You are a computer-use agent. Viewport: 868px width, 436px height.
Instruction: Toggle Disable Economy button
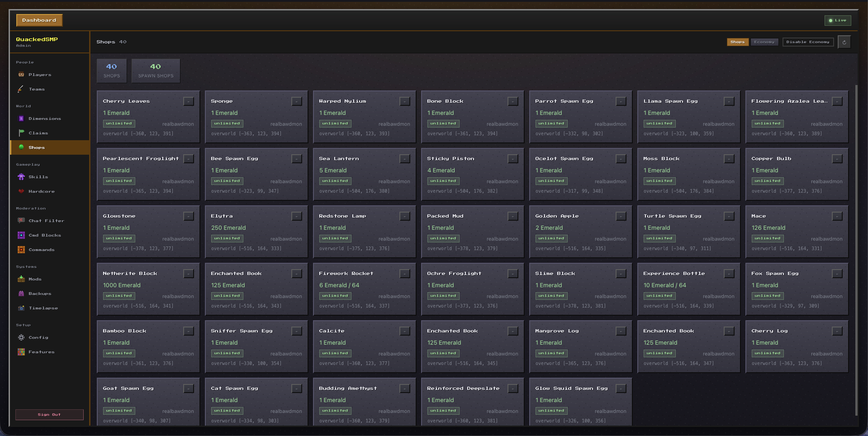(x=808, y=42)
